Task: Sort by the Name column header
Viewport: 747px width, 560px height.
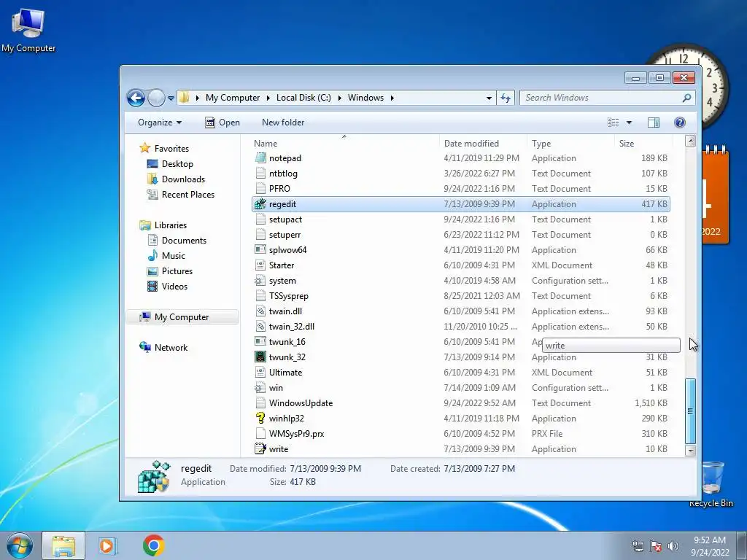Action: coord(344,144)
